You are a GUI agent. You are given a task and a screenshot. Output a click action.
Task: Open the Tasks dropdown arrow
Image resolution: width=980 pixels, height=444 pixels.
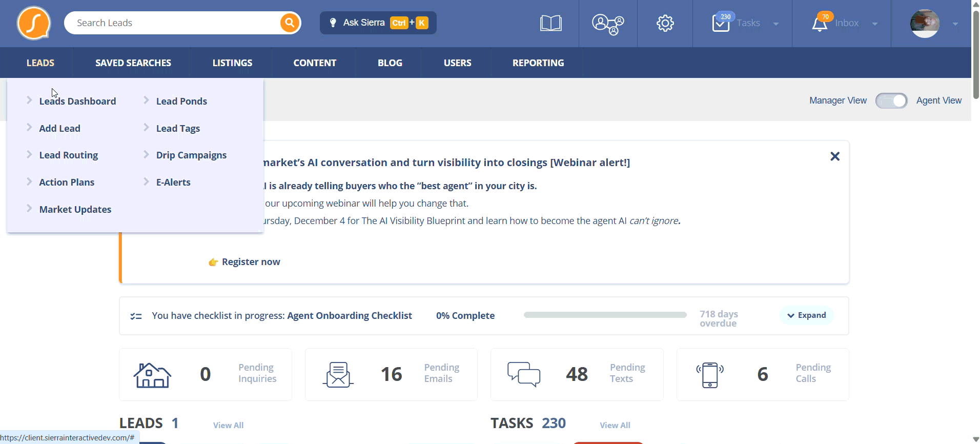coord(775,24)
